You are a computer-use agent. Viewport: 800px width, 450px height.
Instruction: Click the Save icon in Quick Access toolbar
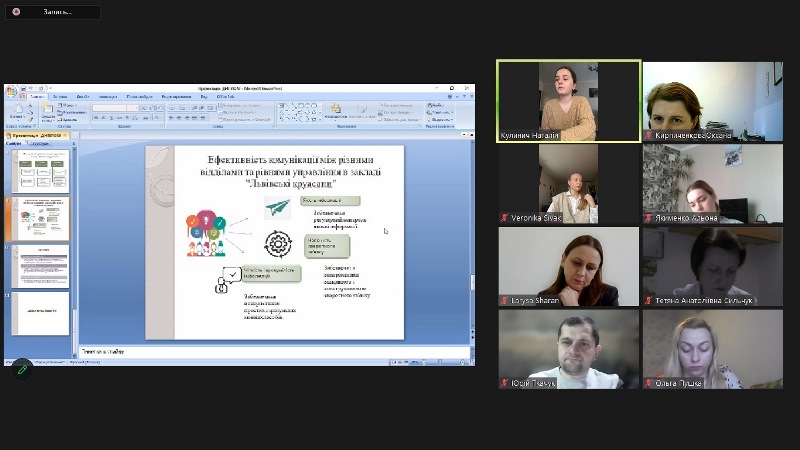click(x=23, y=88)
